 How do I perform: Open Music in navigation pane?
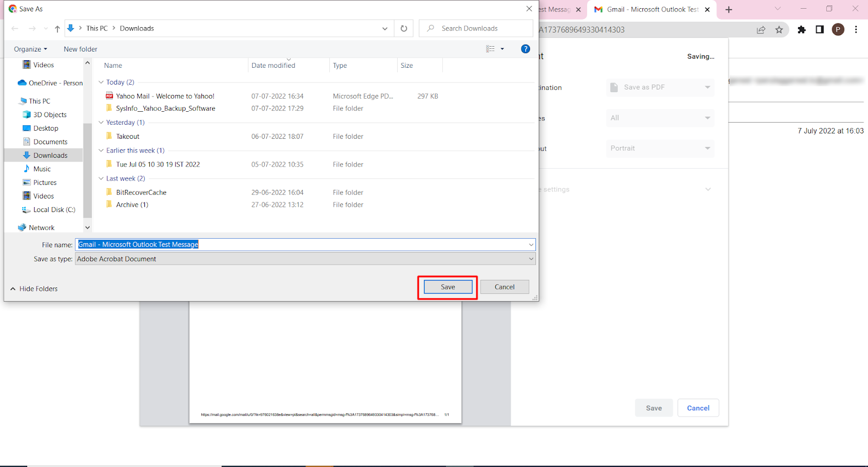(x=42, y=169)
